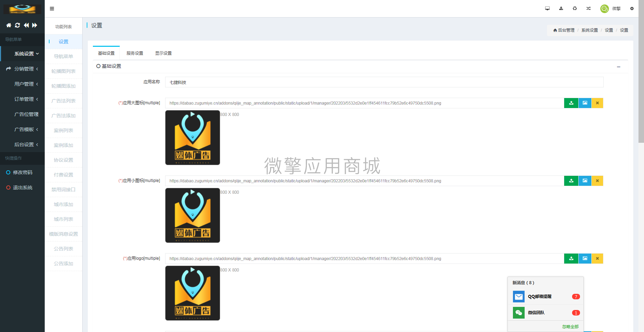Click the 后台管理 home breadcrumb
The width and height of the screenshot is (644, 332).
click(564, 30)
